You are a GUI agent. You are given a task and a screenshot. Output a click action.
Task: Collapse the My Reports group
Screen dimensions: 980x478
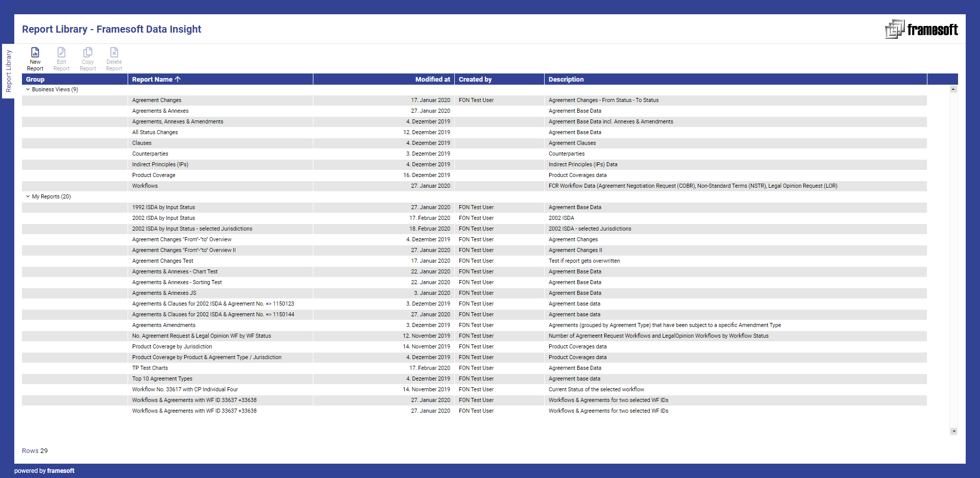coord(28,196)
